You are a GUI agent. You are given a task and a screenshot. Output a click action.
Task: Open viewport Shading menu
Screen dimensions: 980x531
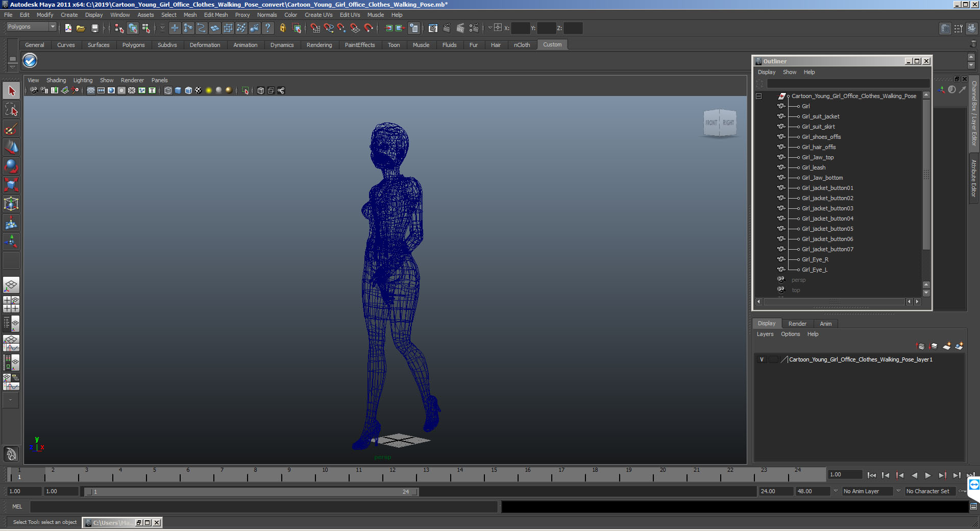56,80
